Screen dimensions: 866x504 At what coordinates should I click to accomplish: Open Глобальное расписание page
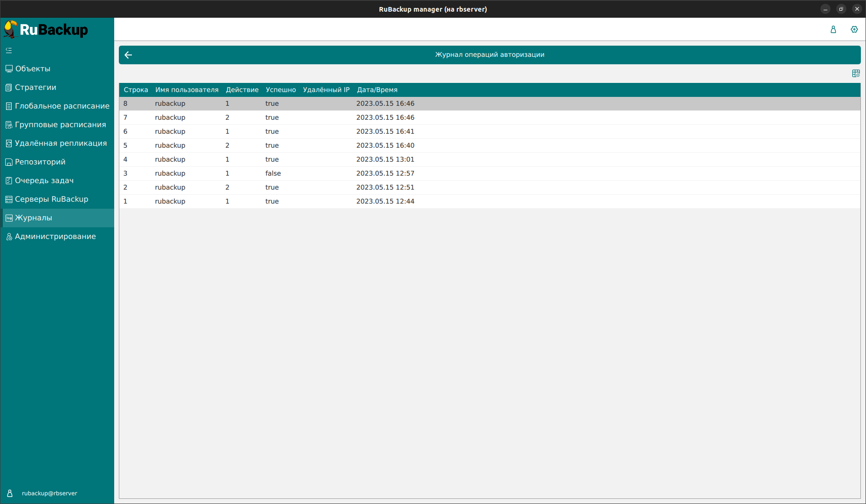click(x=62, y=106)
